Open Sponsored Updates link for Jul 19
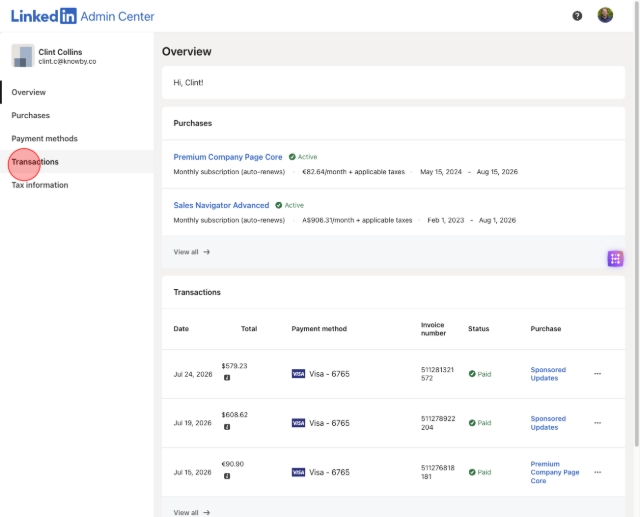The width and height of the screenshot is (640, 517). [548, 423]
